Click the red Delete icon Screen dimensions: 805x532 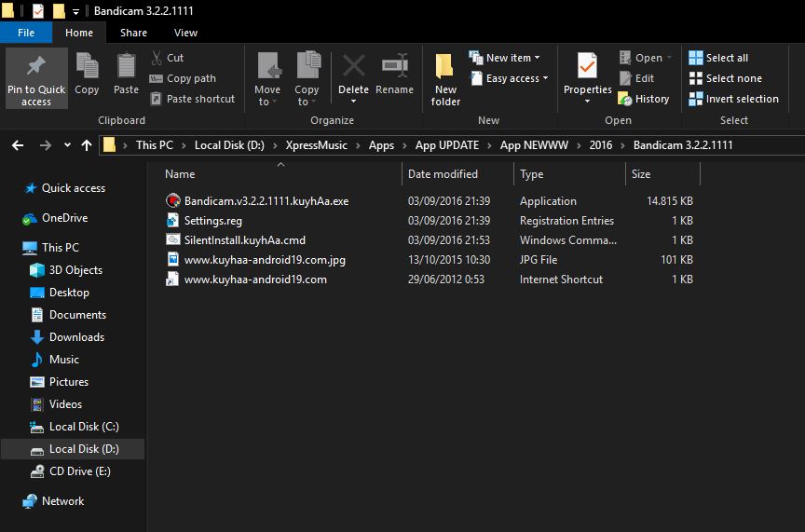click(x=354, y=66)
